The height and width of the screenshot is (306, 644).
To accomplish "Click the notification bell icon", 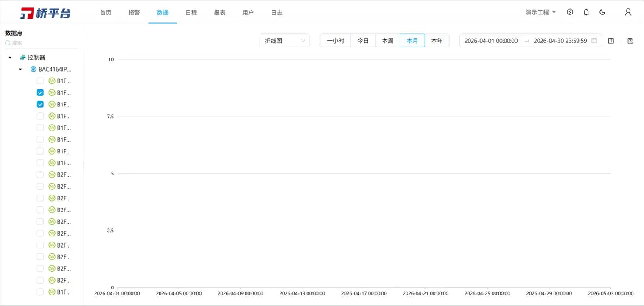I will [586, 12].
